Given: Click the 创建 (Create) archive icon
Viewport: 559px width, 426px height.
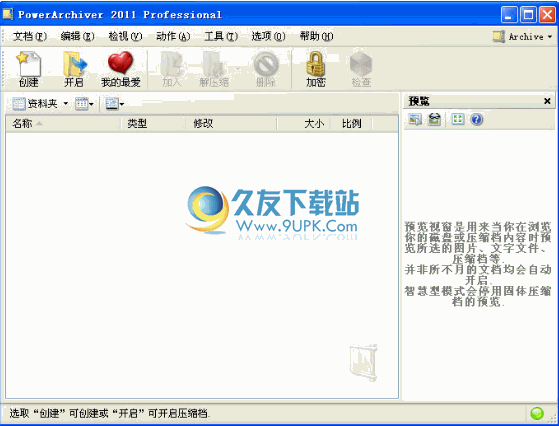Looking at the screenshot, I should [29, 69].
